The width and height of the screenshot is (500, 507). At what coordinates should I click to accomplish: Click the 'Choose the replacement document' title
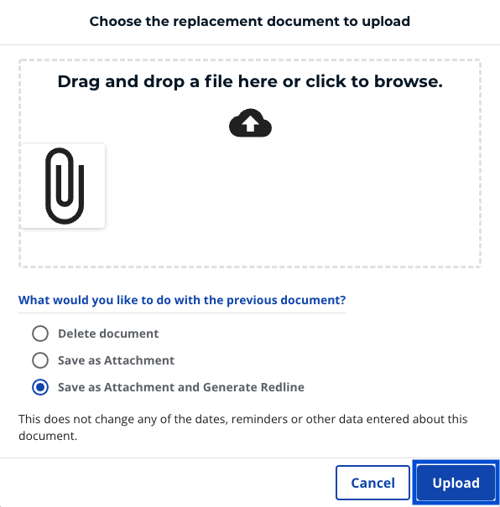[x=250, y=21]
